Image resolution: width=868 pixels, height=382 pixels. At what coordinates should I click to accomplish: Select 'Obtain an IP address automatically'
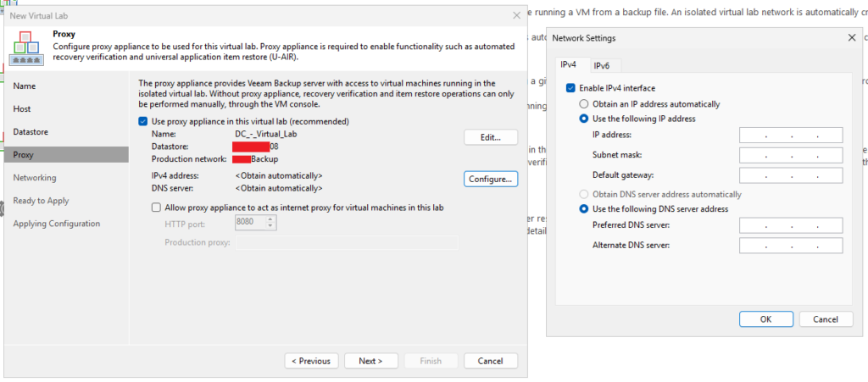point(583,104)
